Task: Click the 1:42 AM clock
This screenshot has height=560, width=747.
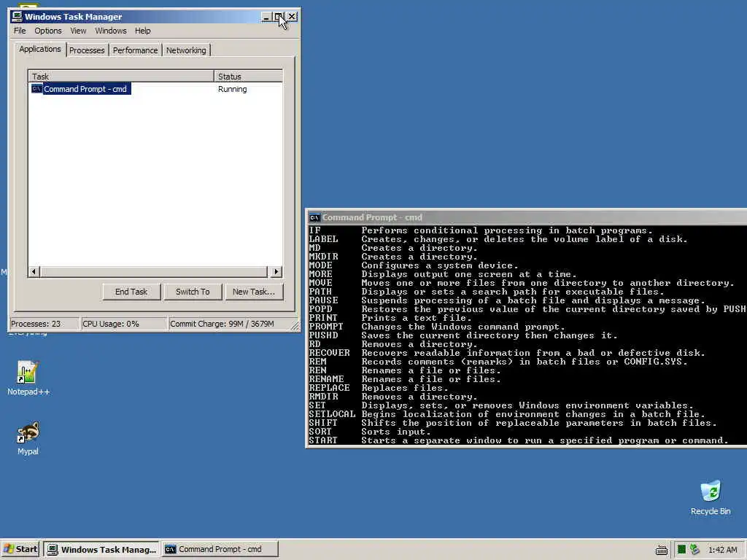Action: (x=723, y=550)
